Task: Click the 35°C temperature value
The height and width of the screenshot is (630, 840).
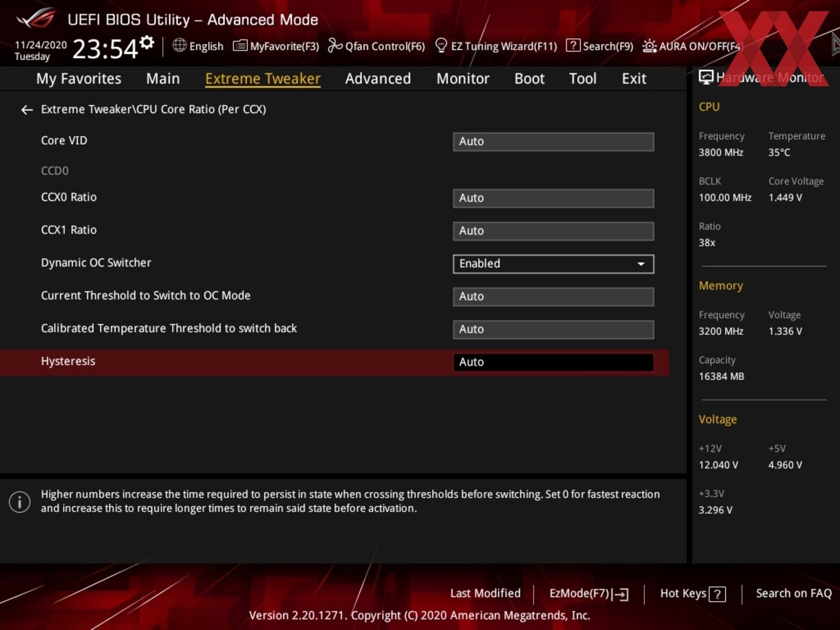Action: coord(779,152)
